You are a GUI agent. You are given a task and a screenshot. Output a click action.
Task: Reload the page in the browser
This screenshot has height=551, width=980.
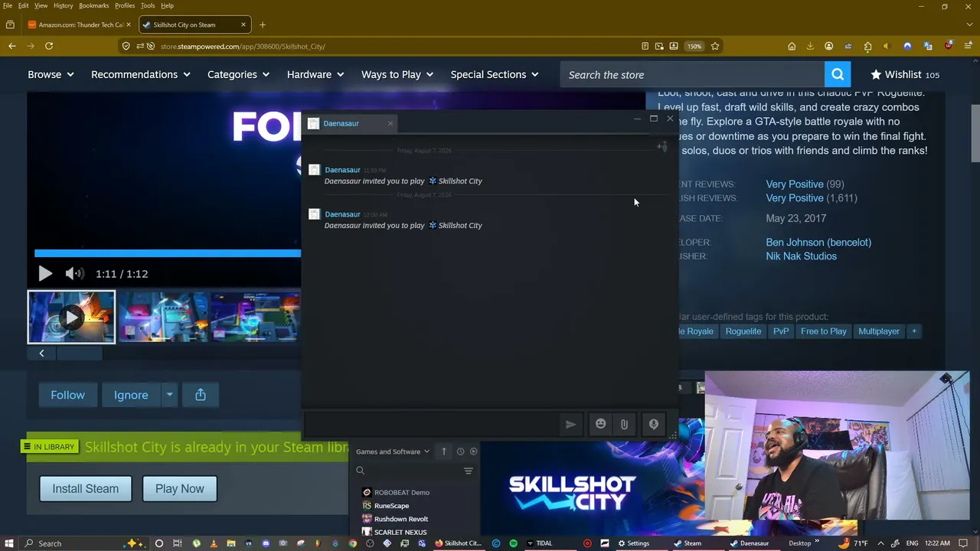[x=49, y=46]
